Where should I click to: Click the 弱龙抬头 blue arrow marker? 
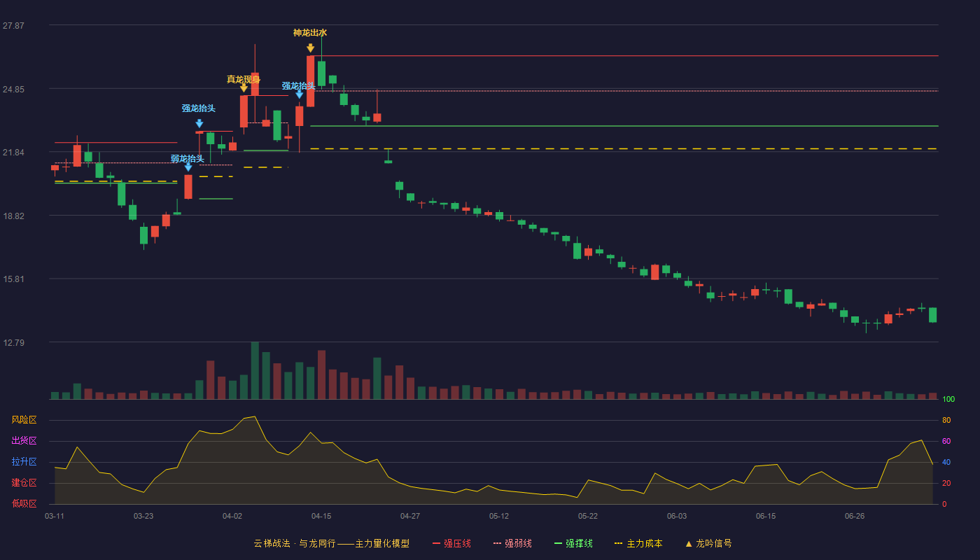188,167
